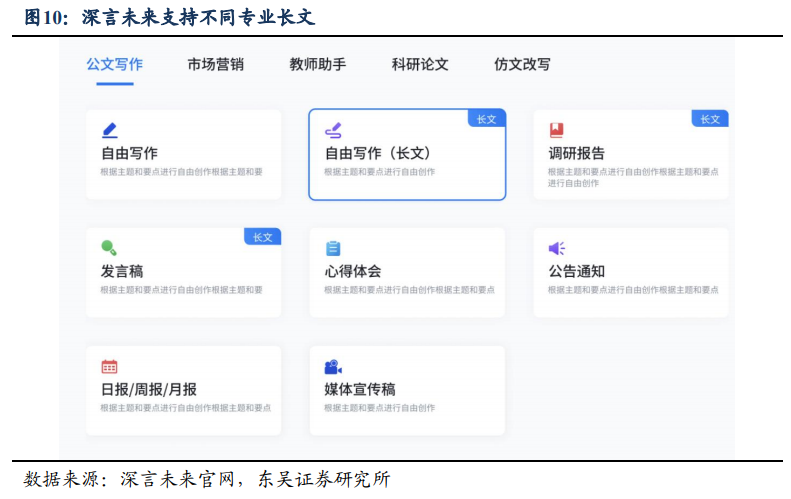
Task: Click the 长文 badge on 发言稿 card
Action: coord(262,237)
